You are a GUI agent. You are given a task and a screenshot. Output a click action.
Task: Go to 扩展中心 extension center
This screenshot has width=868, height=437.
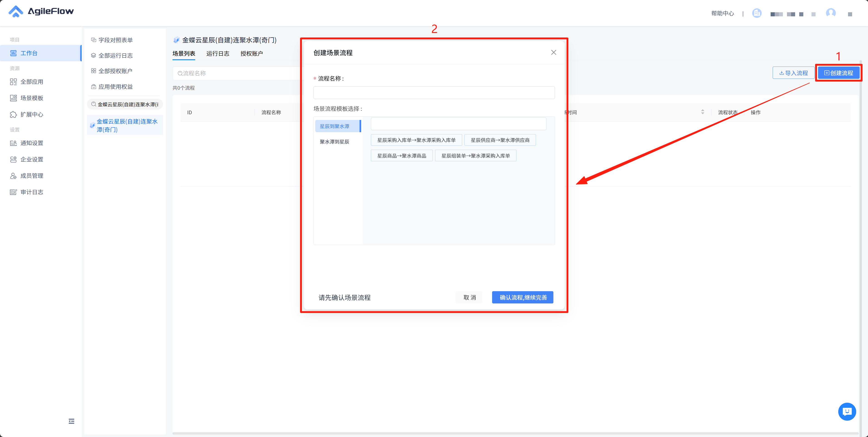(32, 115)
